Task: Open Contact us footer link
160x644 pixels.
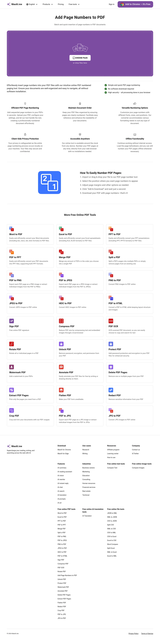Action: coord(136,450)
